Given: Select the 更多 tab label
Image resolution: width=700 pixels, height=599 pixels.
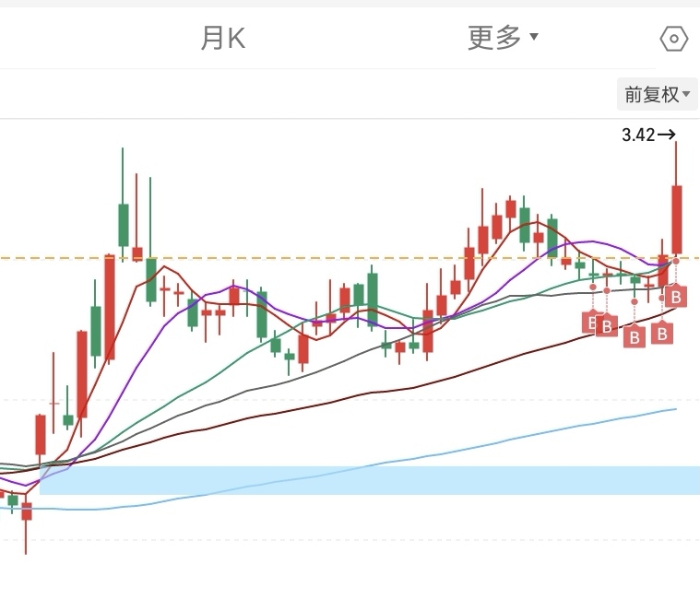Looking at the screenshot, I should (x=494, y=38).
